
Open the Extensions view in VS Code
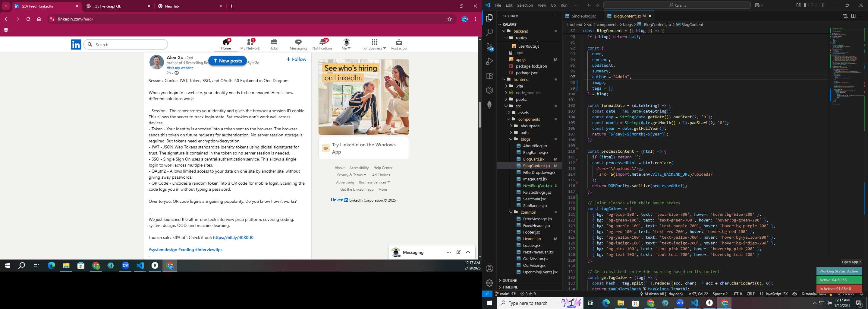[x=489, y=76]
